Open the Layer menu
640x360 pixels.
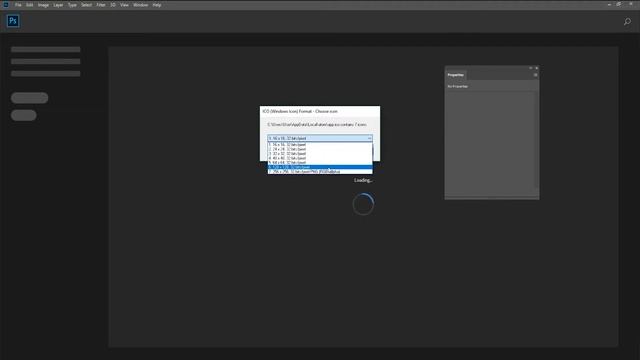[x=58, y=5]
